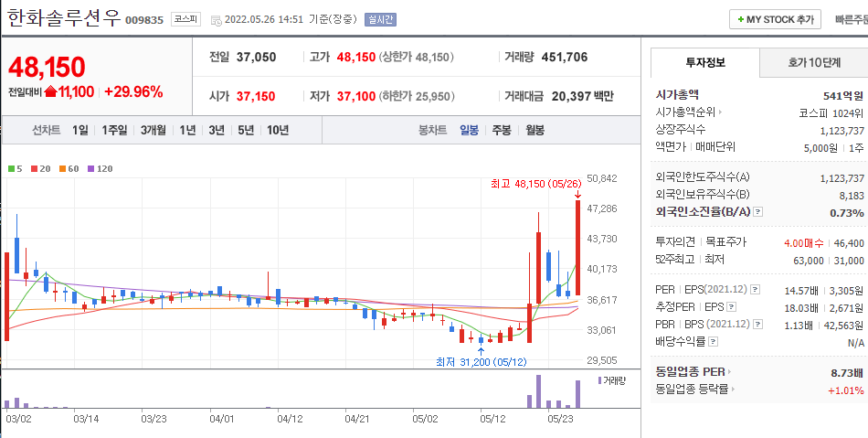Click the stock code 009835
The height and width of the screenshot is (438, 868).
point(144,20)
